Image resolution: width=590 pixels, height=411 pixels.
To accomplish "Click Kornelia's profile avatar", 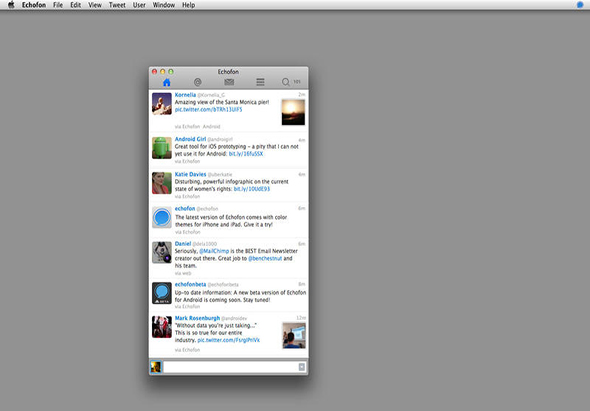I will (x=162, y=104).
